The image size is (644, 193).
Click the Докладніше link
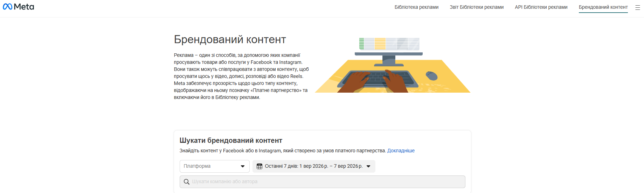401,151
